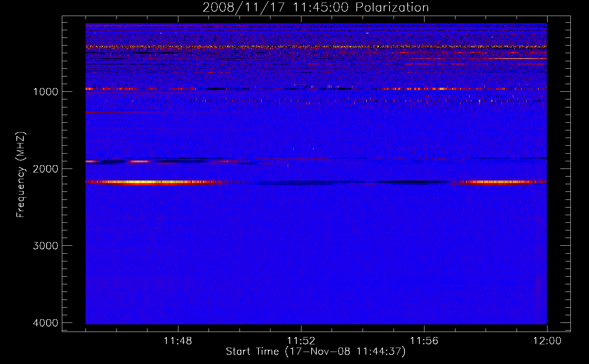
Task: Click the plot title '2008/11/17 11:45:00 Polarization'
Action: pyautogui.click(x=316, y=7)
